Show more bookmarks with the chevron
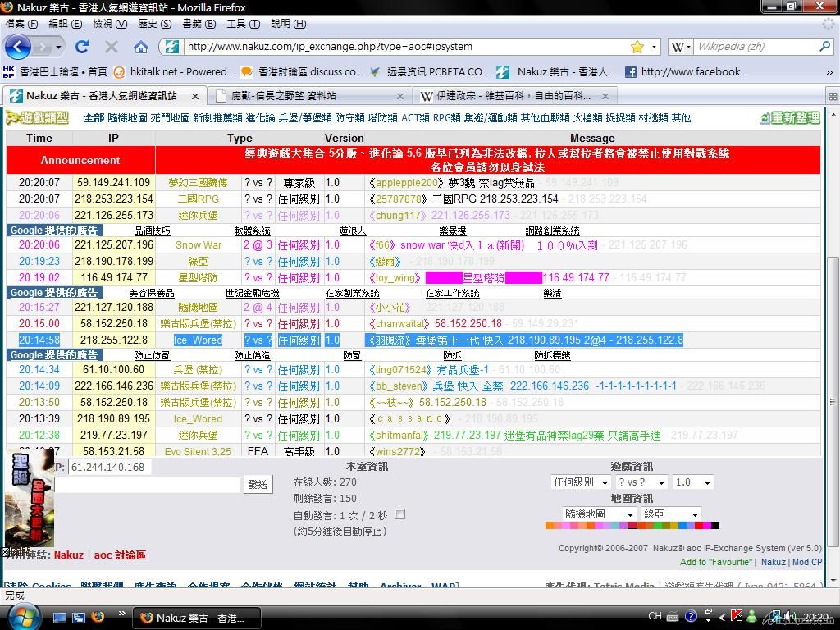Image resolution: width=840 pixels, height=630 pixels. [x=829, y=72]
